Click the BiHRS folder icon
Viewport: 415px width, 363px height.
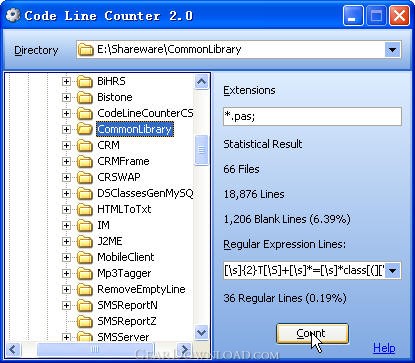click(85, 81)
